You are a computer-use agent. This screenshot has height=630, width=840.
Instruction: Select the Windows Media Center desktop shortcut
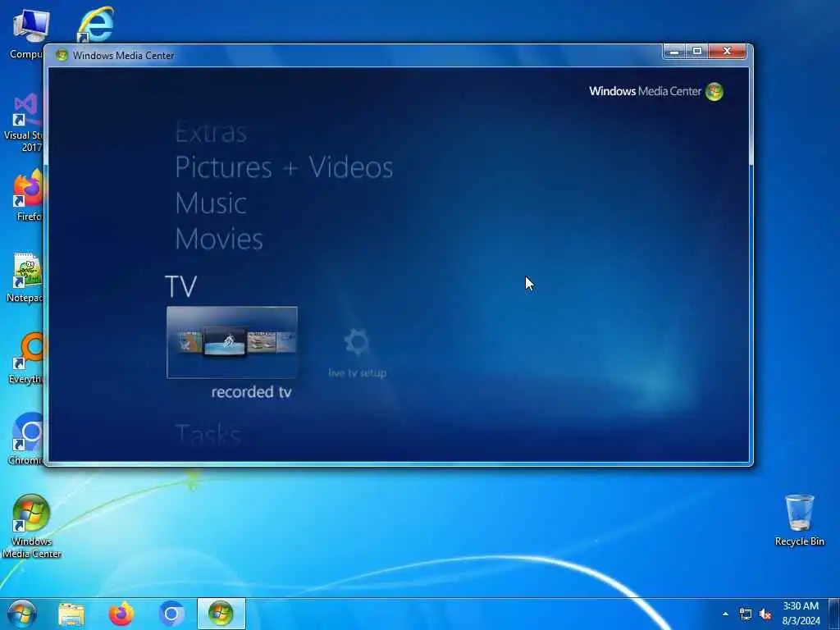tap(31, 526)
